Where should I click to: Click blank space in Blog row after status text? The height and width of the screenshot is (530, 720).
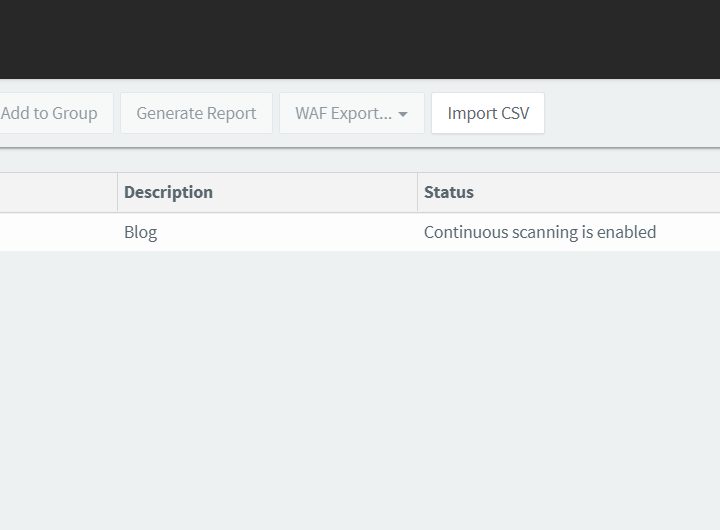coord(688,232)
